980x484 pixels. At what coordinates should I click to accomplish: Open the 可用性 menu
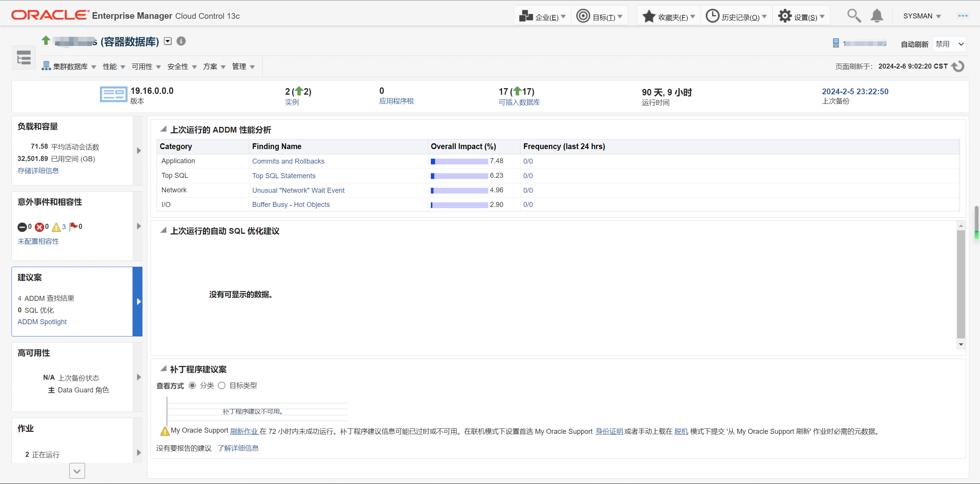[x=146, y=67]
